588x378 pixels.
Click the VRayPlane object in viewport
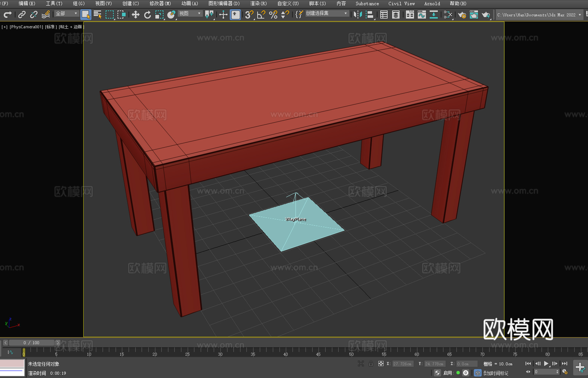click(297, 224)
